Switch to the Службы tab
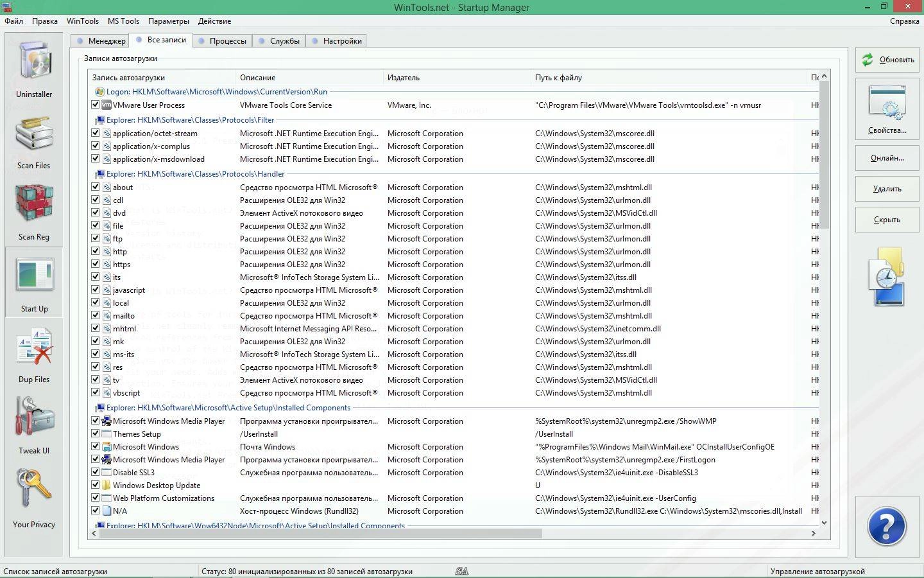The image size is (924, 578). coord(279,40)
